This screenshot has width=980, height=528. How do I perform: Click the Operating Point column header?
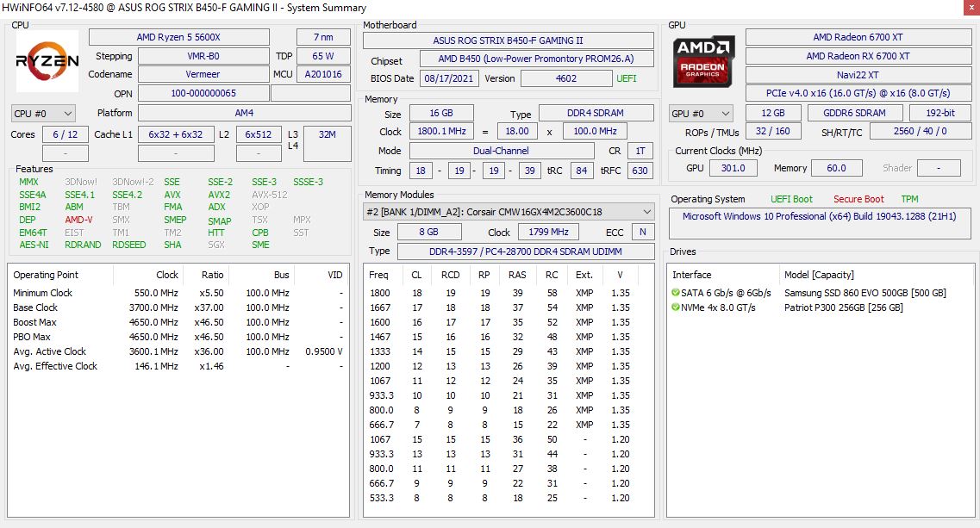60,275
